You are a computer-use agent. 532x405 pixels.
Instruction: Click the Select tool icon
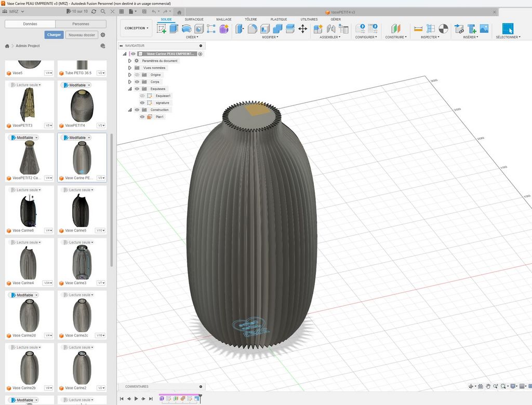(x=508, y=29)
